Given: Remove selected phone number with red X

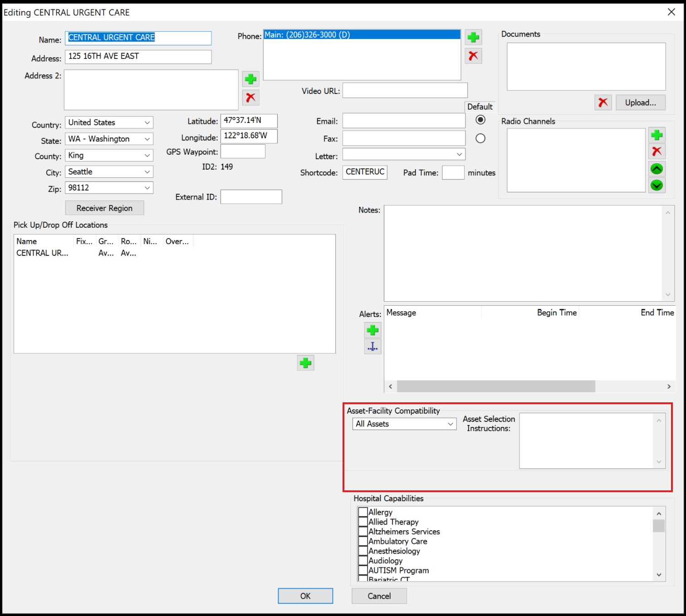Looking at the screenshot, I should coord(473,56).
